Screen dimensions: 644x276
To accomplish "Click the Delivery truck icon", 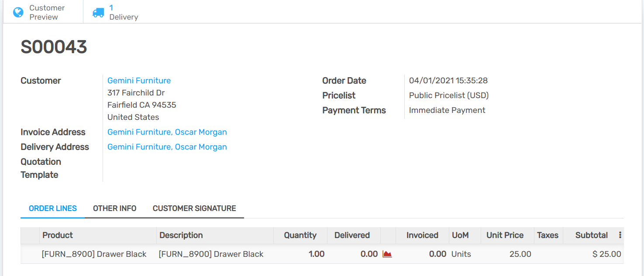I will [98, 13].
